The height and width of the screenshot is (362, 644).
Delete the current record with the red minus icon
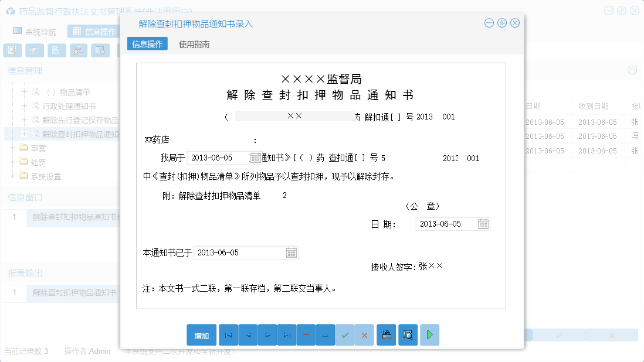pos(306,334)
